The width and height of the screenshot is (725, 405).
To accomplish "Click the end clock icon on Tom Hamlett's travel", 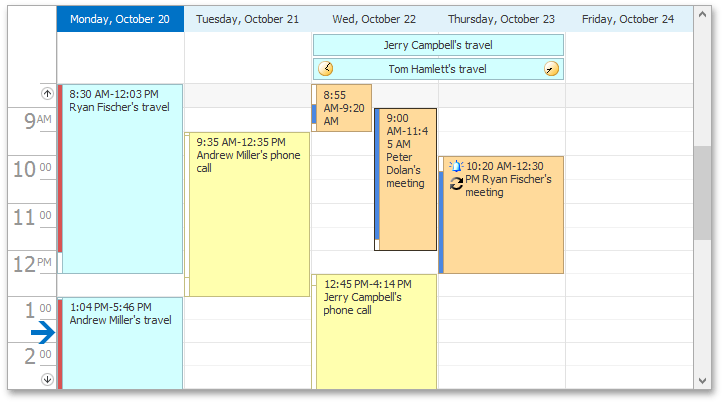I will [551, 69].
